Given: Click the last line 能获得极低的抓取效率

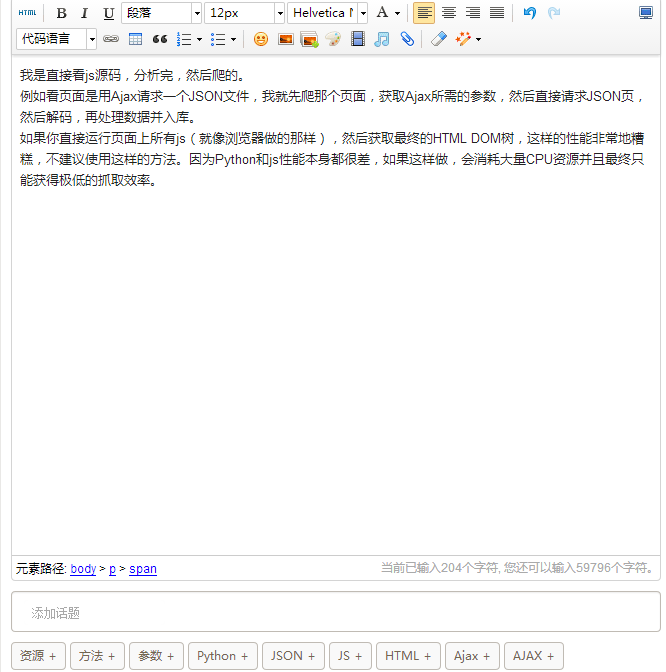Looking at the screenshot, I should click(88, 180).
